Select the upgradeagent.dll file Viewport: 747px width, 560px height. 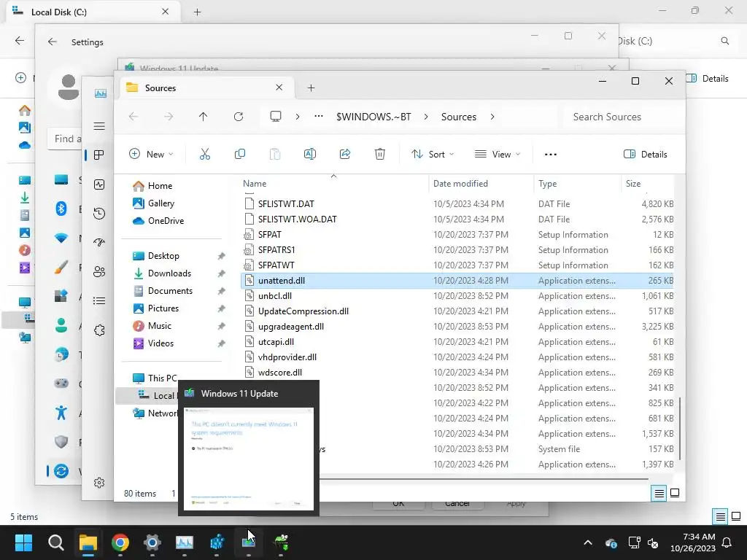[457, 327]
